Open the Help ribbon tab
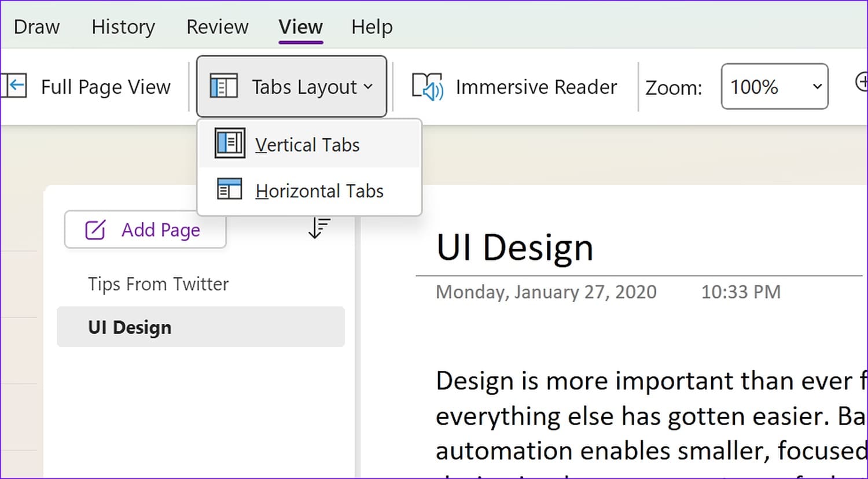Viewport: 868px width, 479px height. [x=372, y=27]
